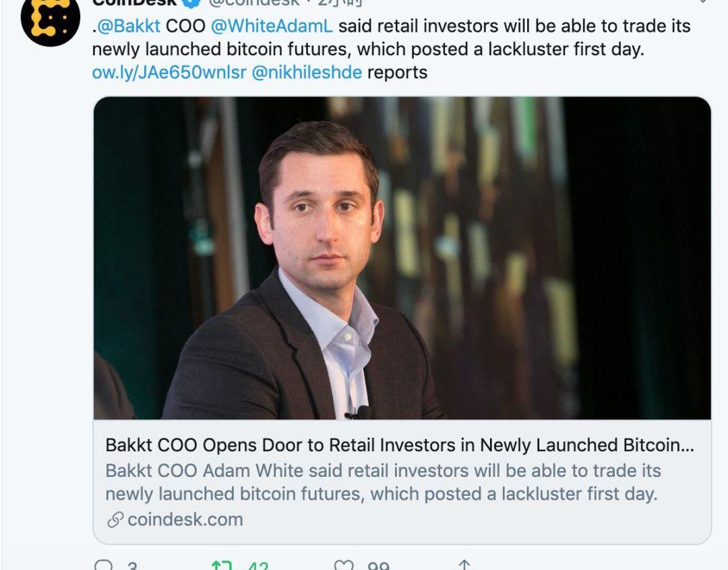This screenshot has height=570, width=728.
Task: Follow the ow.ly/JAe650wnlsr short link
Action: [169, 72]
